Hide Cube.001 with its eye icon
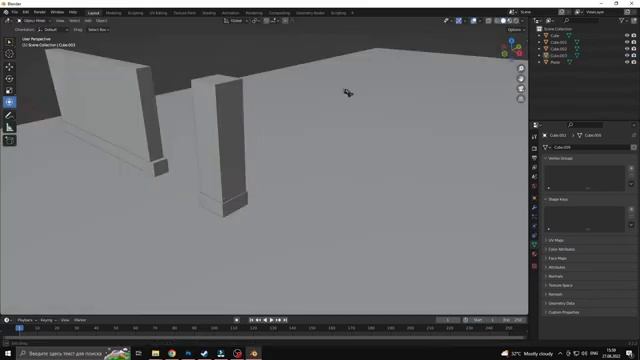640x360 pixels. click(627, 42)
